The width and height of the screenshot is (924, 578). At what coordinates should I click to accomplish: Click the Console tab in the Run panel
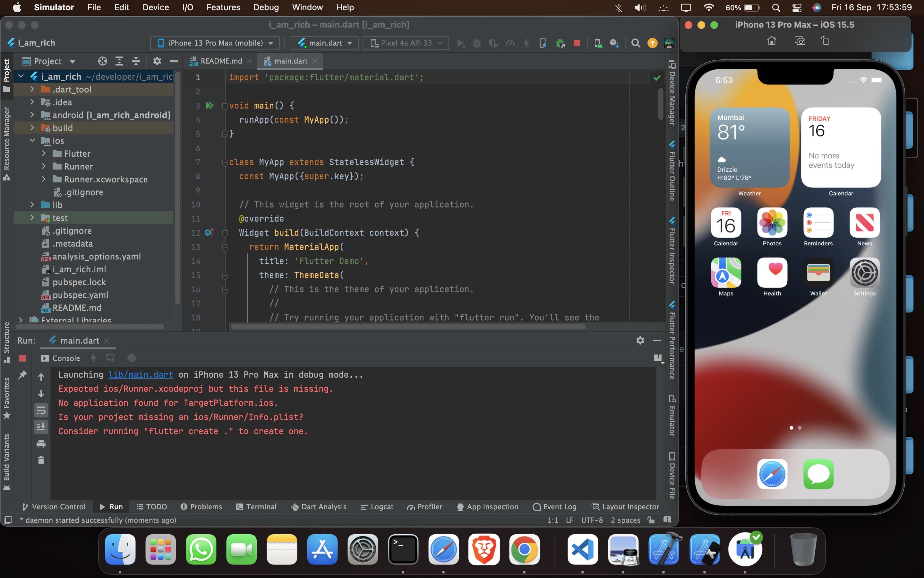tap(60, 358)
